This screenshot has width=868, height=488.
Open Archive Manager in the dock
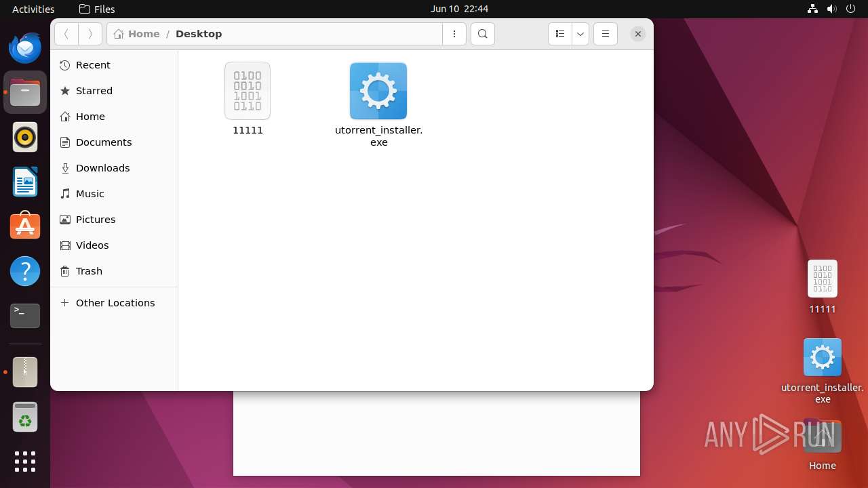pyautogui.click(x=25, y=372)
